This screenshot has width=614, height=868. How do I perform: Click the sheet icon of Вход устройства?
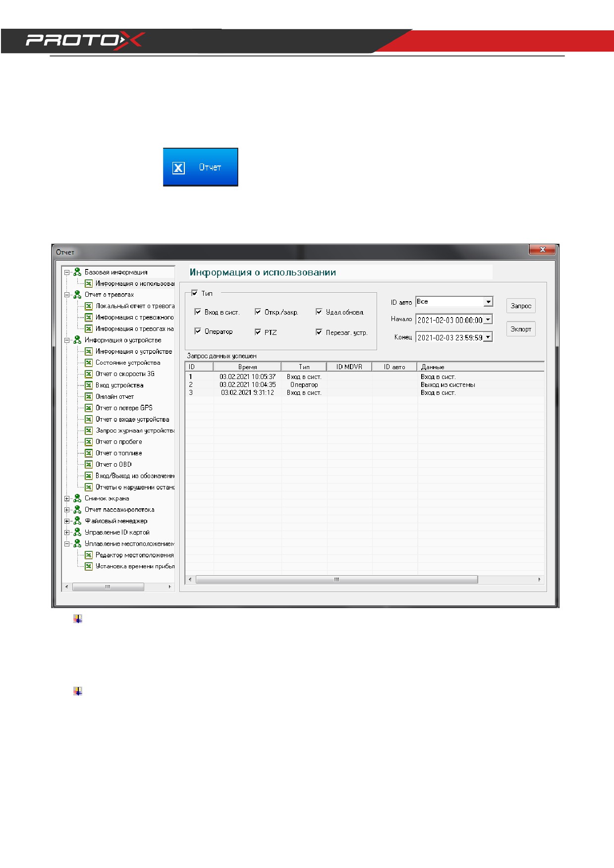pyautogui.click(x=89, y=385)
